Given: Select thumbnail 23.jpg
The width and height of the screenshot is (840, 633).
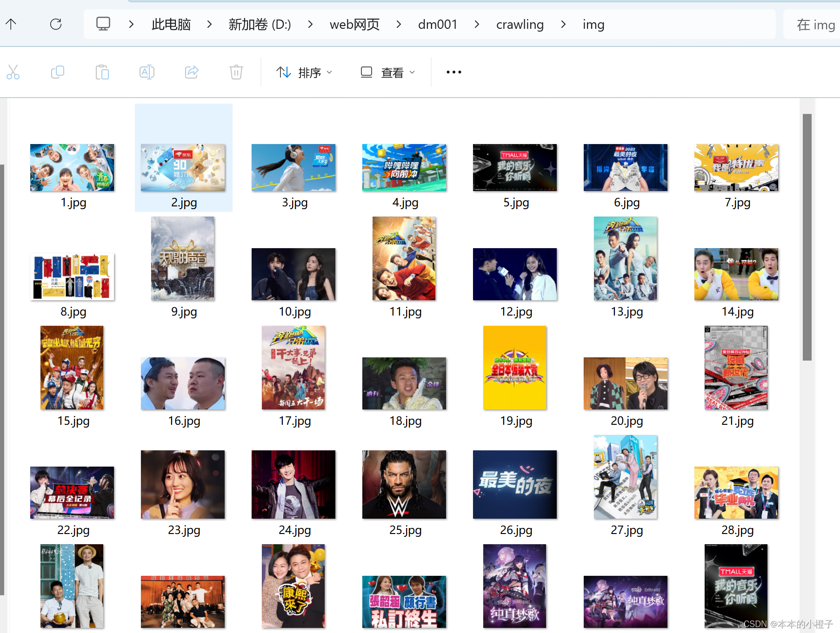Looking at the screenshot, I should click(x=183, y=484).
